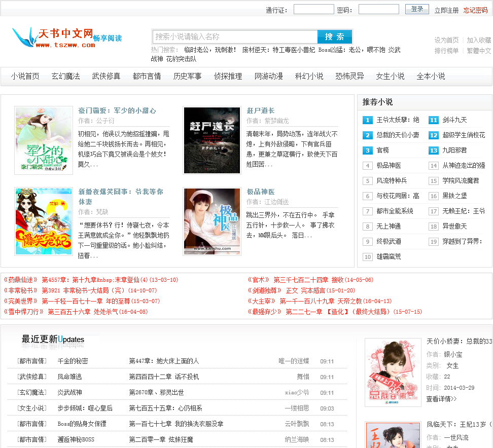Open the 极品神医 featured title link

261,192
